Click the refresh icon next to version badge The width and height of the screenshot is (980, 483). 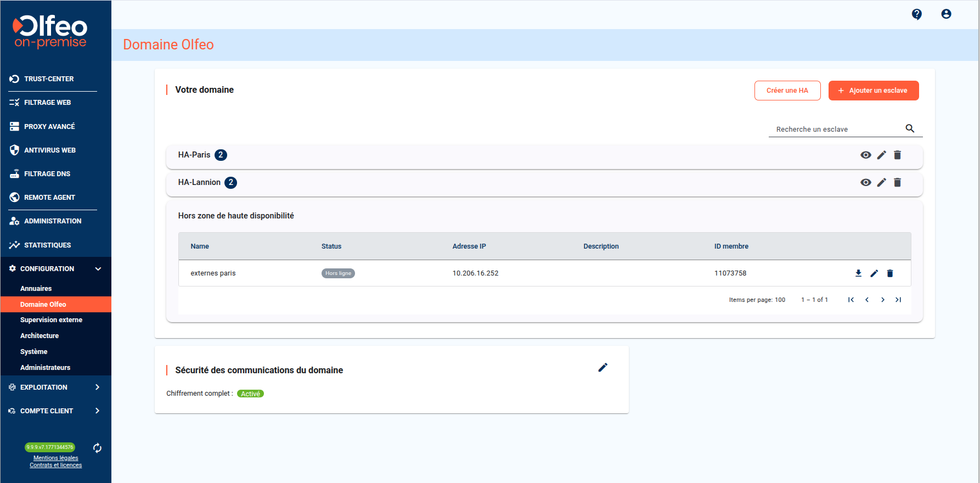97,448
